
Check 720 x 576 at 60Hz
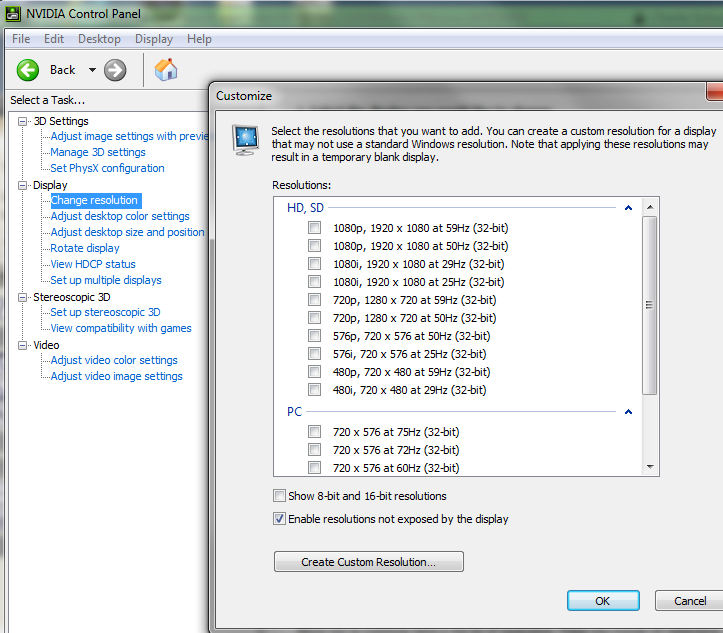coord(314,467)
